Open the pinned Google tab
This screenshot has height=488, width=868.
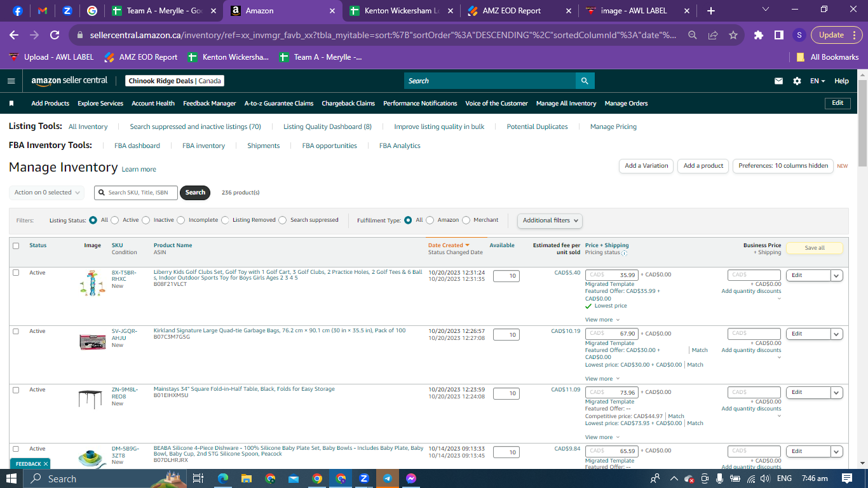(92, 11)
